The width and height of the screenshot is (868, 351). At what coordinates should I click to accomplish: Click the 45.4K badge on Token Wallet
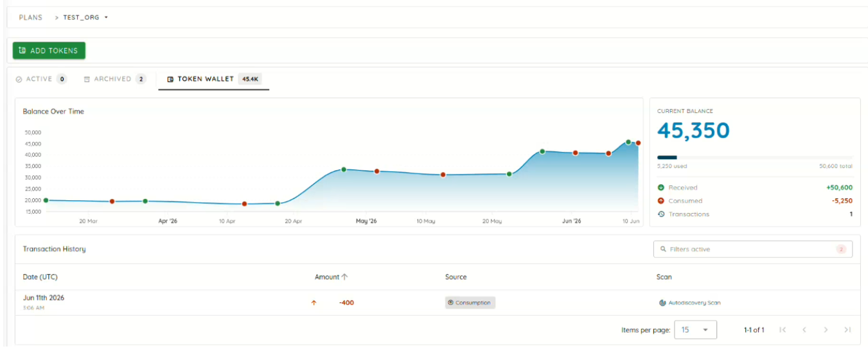[x=249, y=79]
